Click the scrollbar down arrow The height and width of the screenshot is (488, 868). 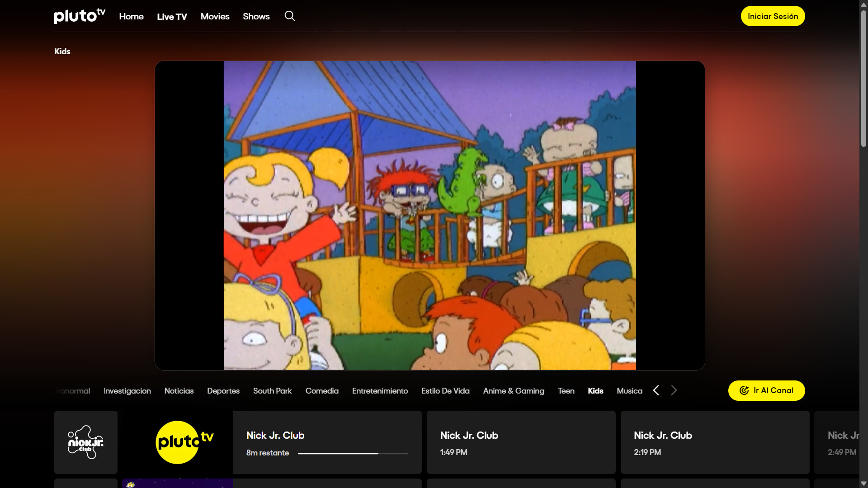863,483
